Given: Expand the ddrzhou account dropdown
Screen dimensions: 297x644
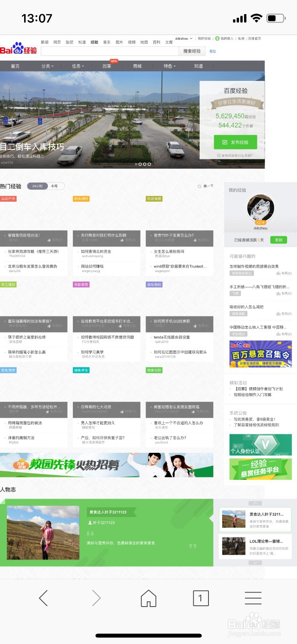Looking at the screenshot, I should (184, 39).
